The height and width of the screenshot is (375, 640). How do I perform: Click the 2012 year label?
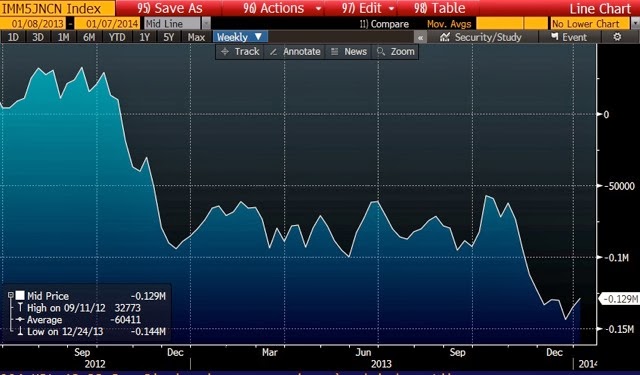tap(95, 364)
